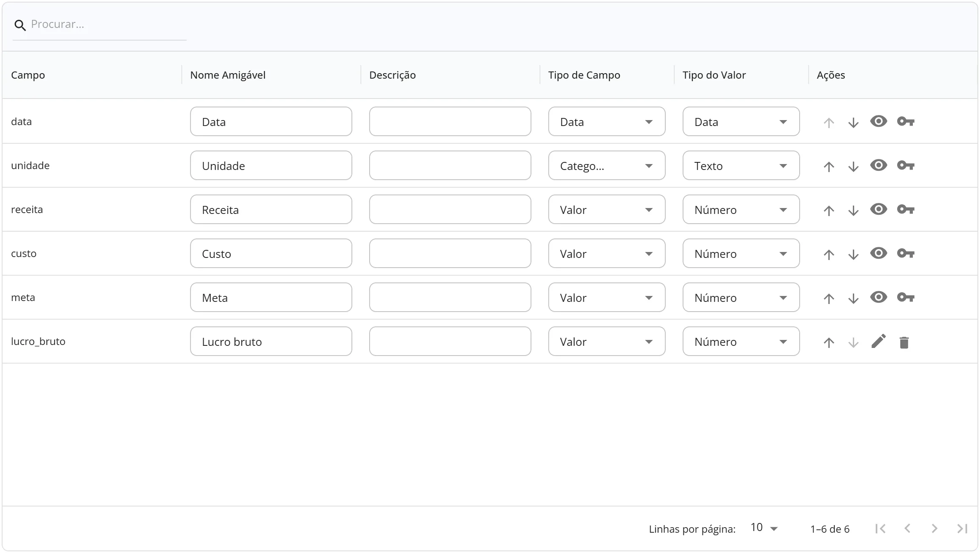Screen dimensions: 980x553
Task: Toggle visibility of the unidade field
Action: click(879, 165)
